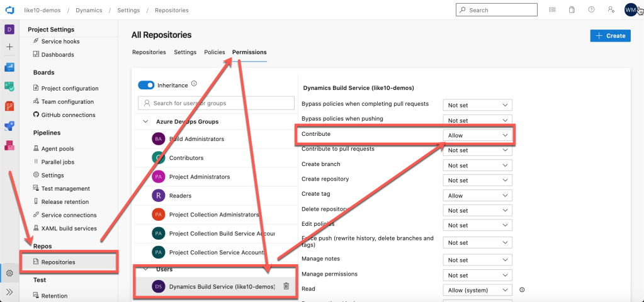Switch to the Policies tab
Screen dimensions: 644x302
point(214,52)
